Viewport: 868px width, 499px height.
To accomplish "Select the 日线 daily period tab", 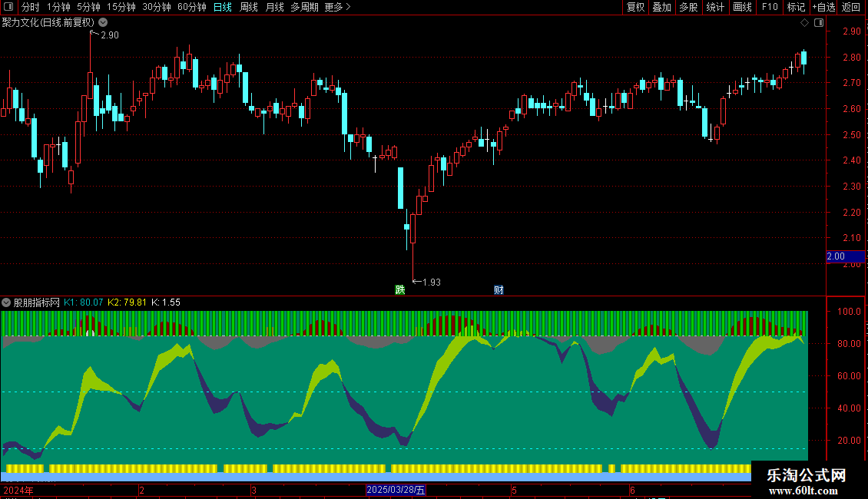I will (x=223, y=7).
